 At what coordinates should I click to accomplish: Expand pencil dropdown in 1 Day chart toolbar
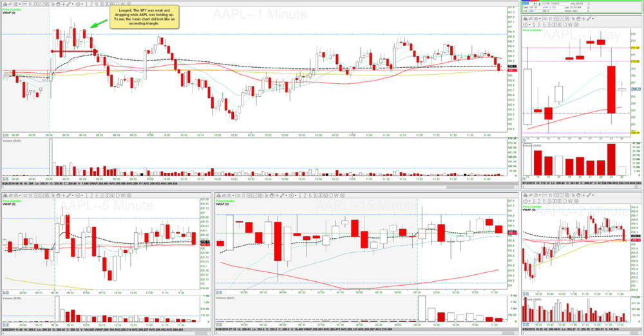(x=592, y=19)
